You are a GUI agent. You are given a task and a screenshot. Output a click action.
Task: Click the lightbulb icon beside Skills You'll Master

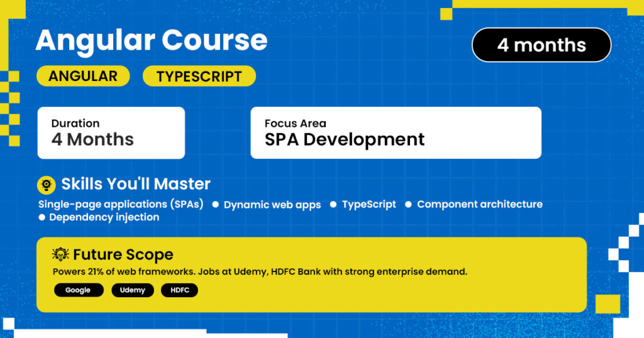tap(47, 185)
